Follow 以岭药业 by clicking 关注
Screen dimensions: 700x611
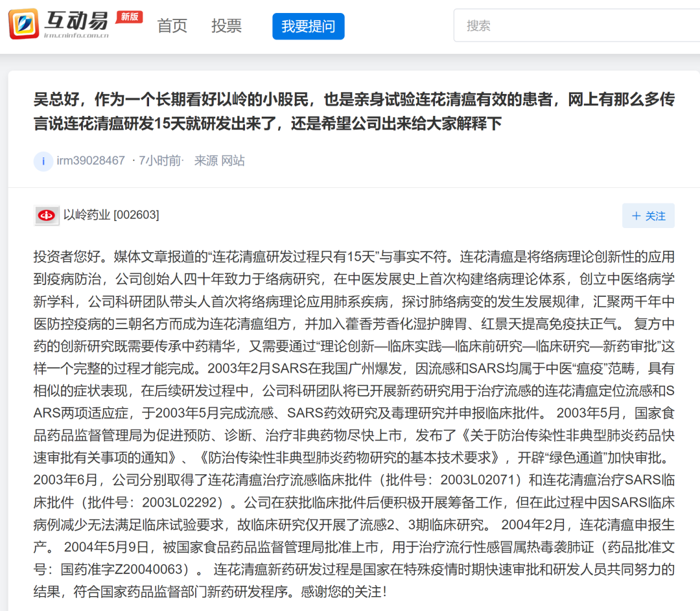(648, 216)
